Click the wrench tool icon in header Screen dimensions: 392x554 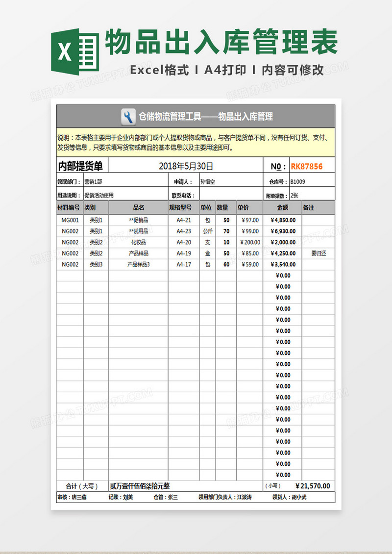(x=128, y=117)
